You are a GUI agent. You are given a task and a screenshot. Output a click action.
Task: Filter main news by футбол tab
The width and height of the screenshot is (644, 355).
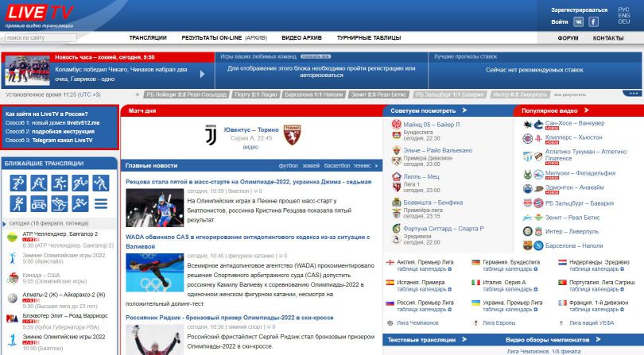pyautogui.click(x=288, y=166)
